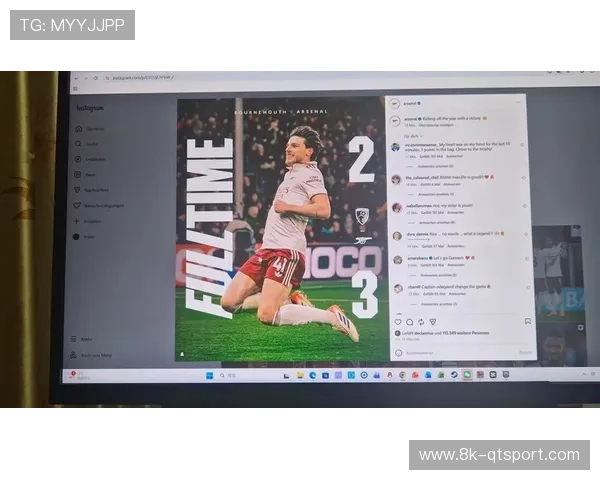
Task: Open the 'Für dich' comment sorting dropdown
Action: (x=410, y=134)
